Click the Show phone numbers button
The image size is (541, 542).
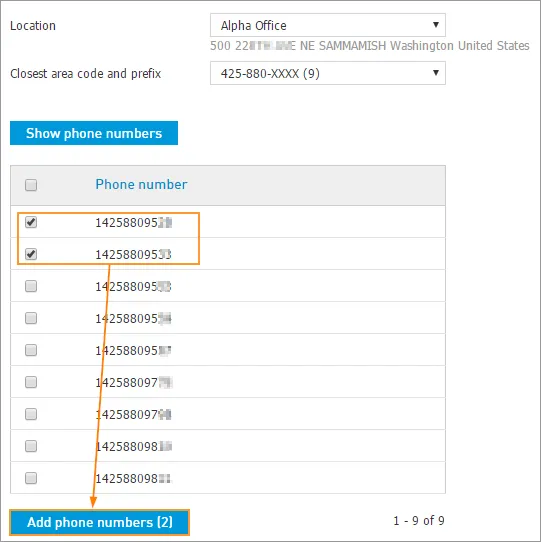[94, 133]
